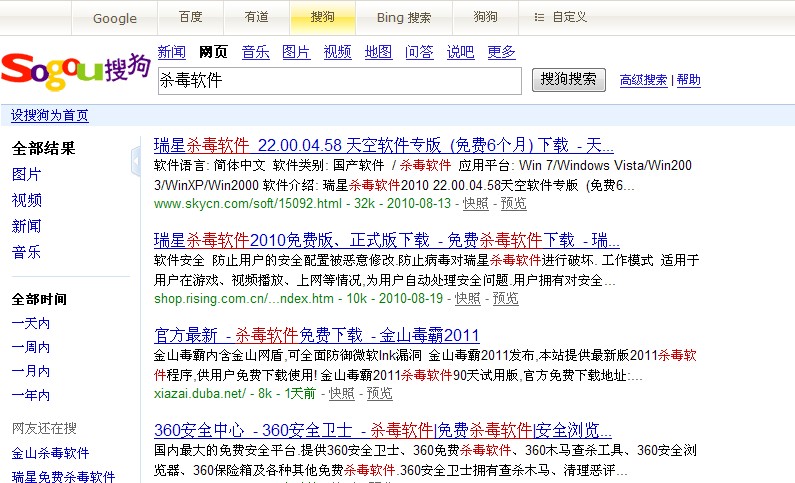Viewport: 795px width, 483px height.
Task: Limit results to 一周内
Action: click(x=31, y=347)
